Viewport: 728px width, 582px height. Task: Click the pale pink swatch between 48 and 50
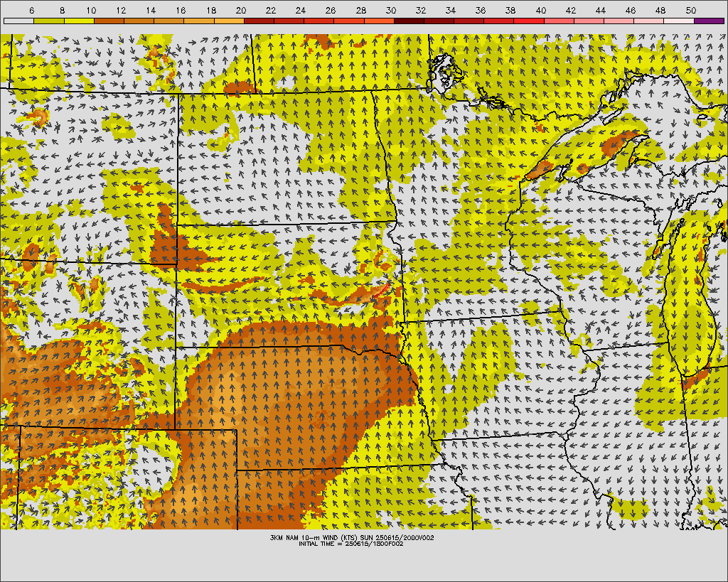[x=679, y=21]
